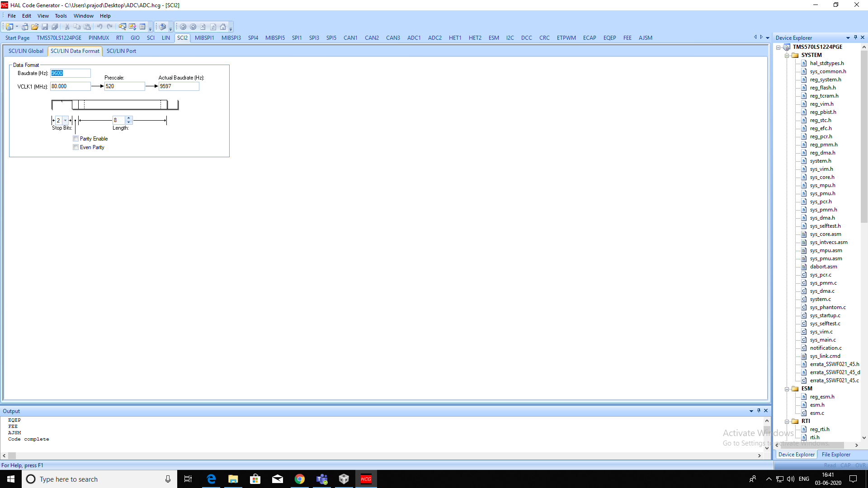Click the Redo arrow icon
Image resolution: width=868 pixels, height=488 pixels.
(109, 27)
